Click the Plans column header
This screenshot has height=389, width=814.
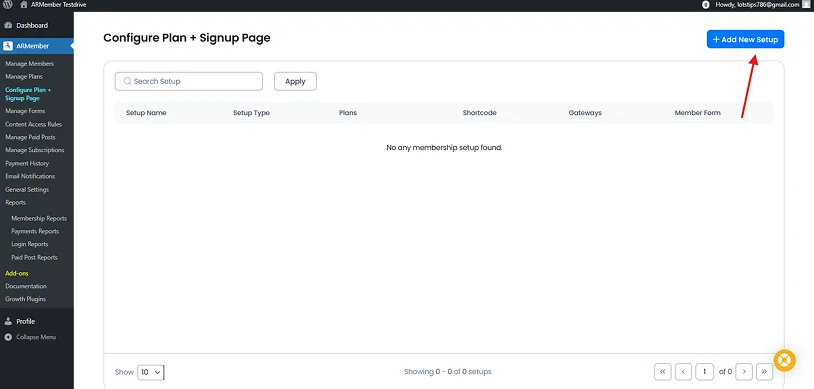coord(348,113)
